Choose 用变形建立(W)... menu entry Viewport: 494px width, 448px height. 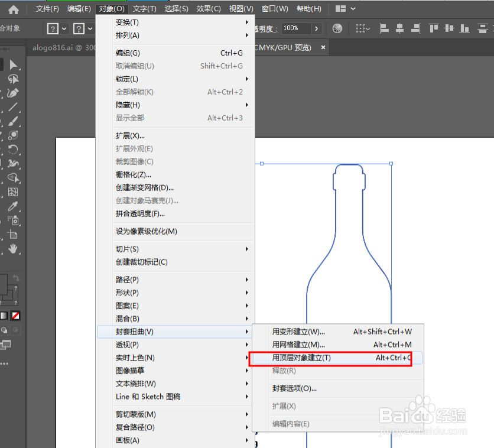(x=337, y=332)
